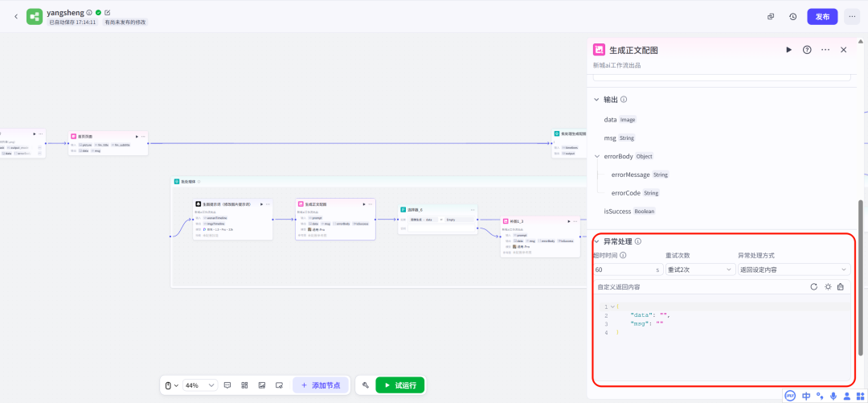The height and width of the screenshot is (403, 868).
Task: Open the 首页贴图 node three-dot menu
Action: tap(143, 136)
